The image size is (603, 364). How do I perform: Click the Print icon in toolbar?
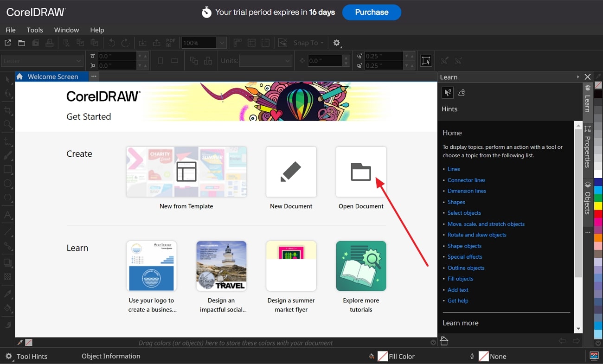[50, 43]
